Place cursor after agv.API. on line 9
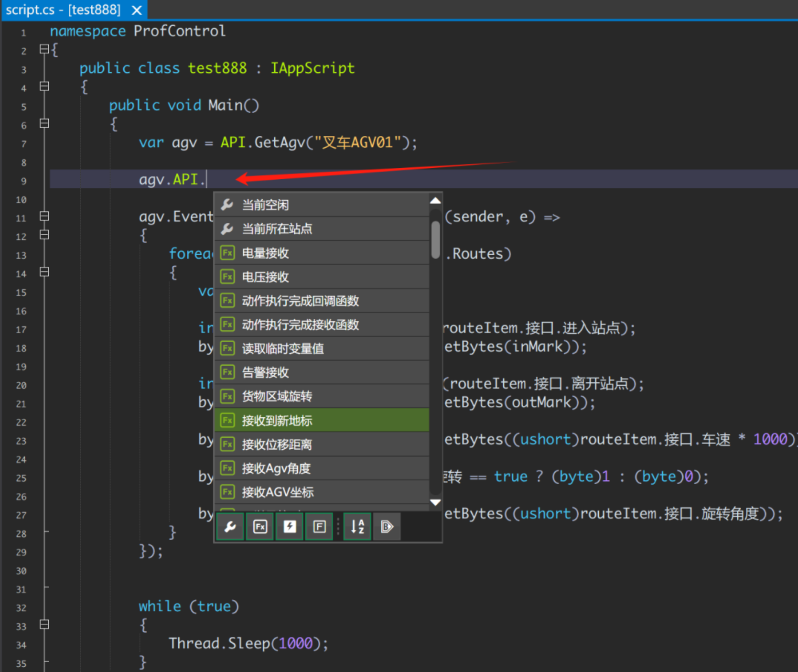 (206, 180)
